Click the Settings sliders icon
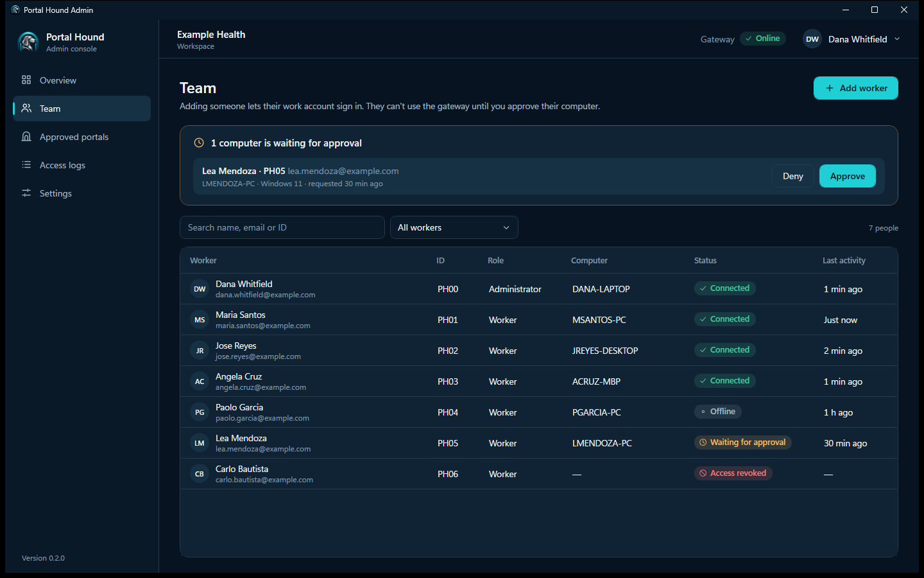Screen dimensions: 924x578 [x=26, y=193]
